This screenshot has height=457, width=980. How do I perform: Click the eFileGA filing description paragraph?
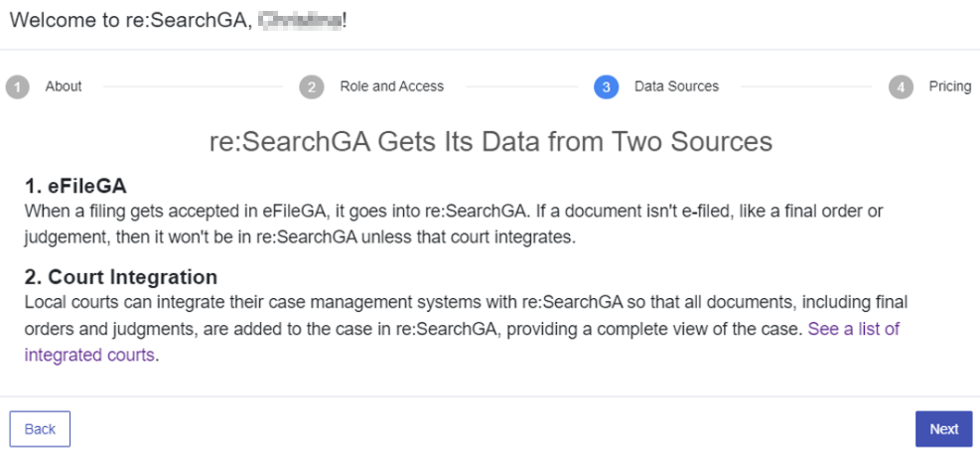point(454,225)
